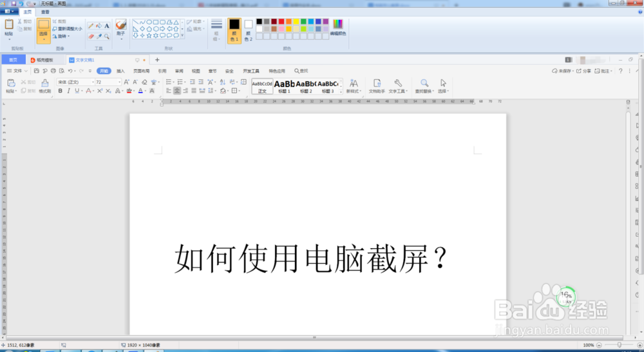Choose the Oval shape in Shapes gallery
Viewport: 644px width, 352px height.
pos(149,22)
